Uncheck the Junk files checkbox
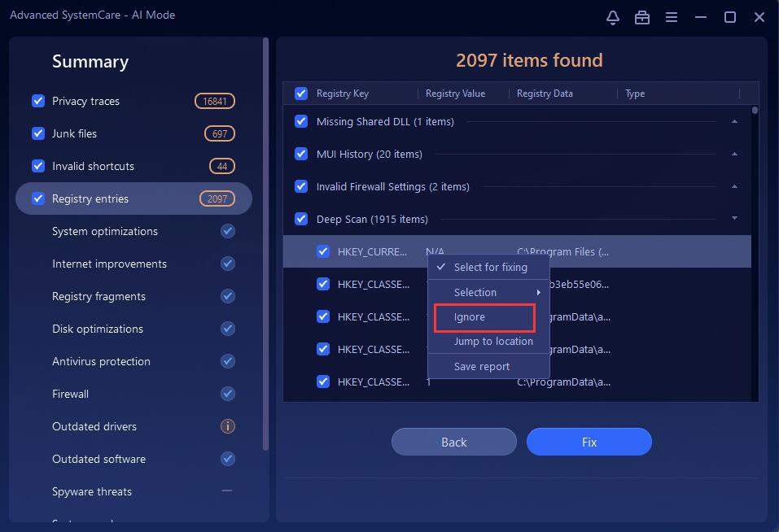 coord(38,133)
